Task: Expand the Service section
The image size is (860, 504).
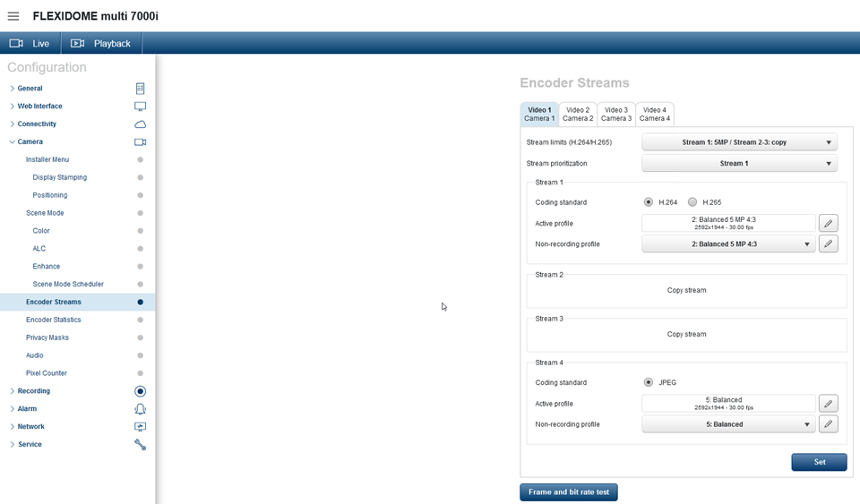Action: 12,444
